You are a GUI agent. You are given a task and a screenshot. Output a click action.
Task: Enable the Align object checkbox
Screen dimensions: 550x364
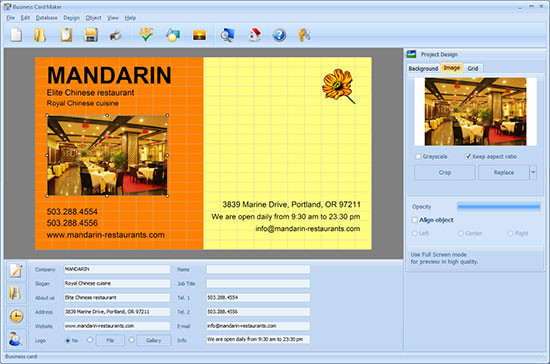pyautogui.click(x=415, y=220)
